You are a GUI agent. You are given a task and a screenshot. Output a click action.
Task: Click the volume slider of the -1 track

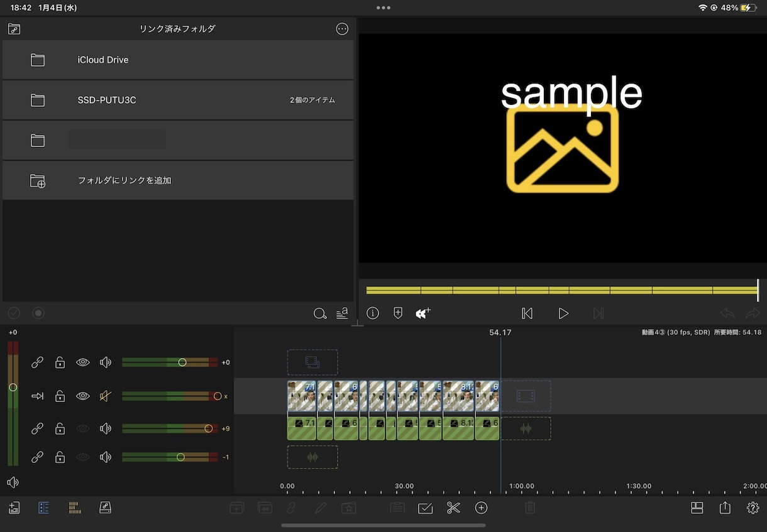pos(170,457)
